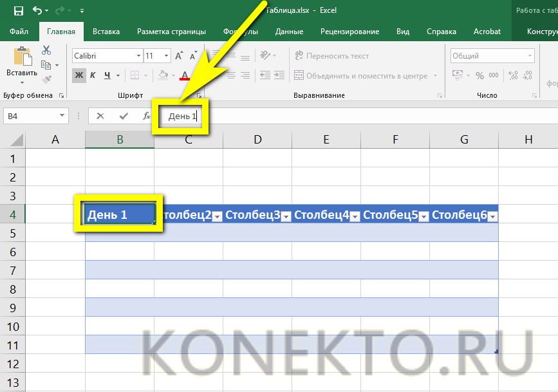558x392 pixels.
Task: Confirm the entry with the checkmark icon
Action: pos(124,116)
